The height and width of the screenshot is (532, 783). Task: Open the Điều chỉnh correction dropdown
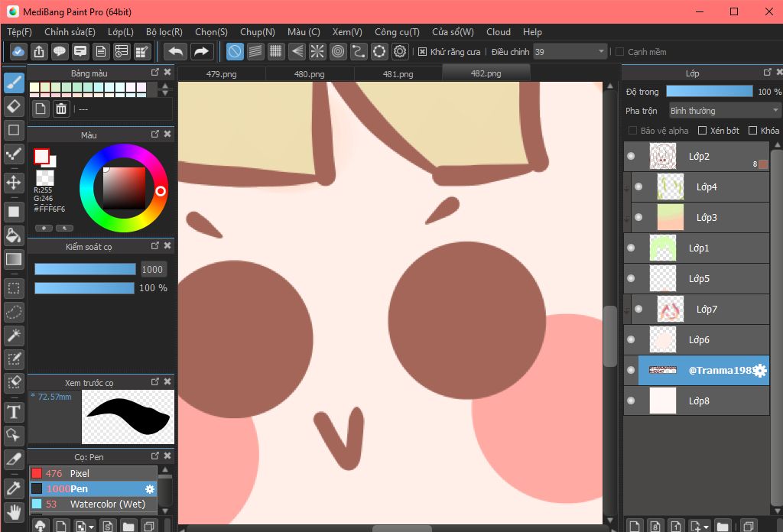click(x=570, y=52)
